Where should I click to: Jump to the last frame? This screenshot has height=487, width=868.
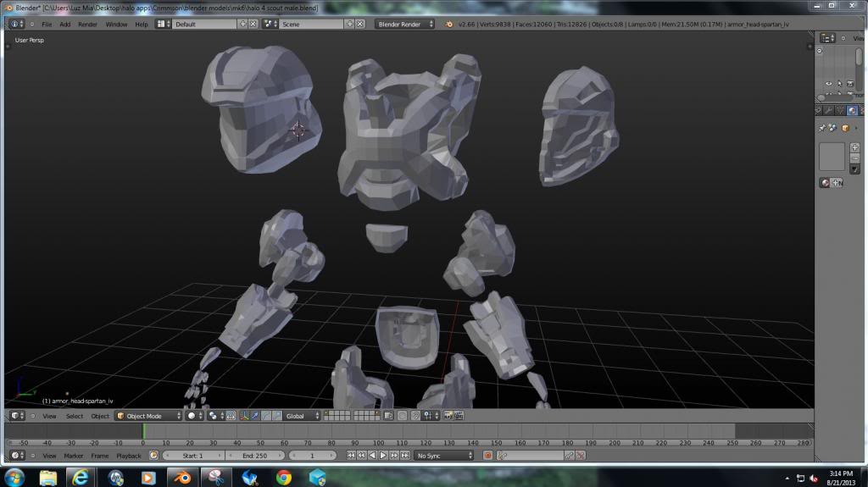404,456
